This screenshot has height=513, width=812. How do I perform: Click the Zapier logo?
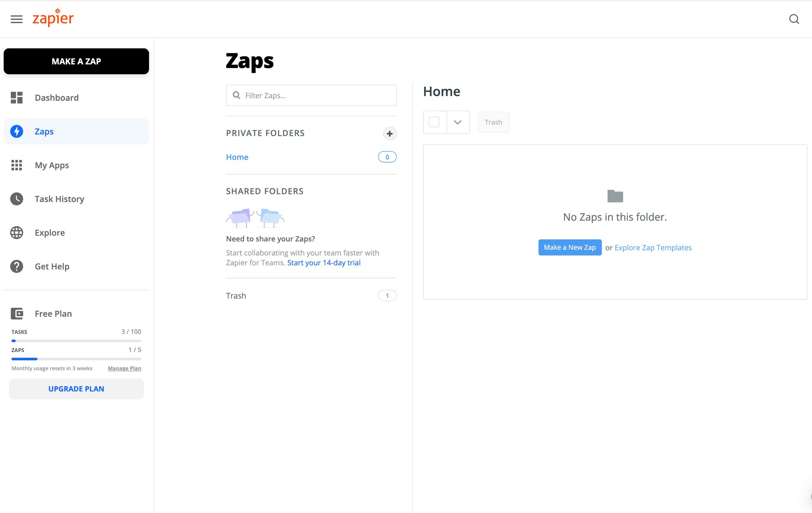coord(52,18)
